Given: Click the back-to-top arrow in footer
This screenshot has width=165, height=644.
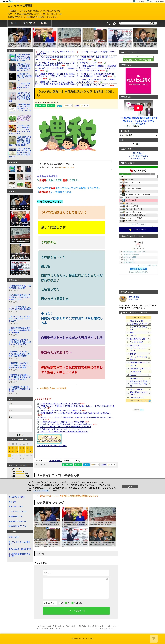Looking at the screenshot, I should [x=154, y=639].
